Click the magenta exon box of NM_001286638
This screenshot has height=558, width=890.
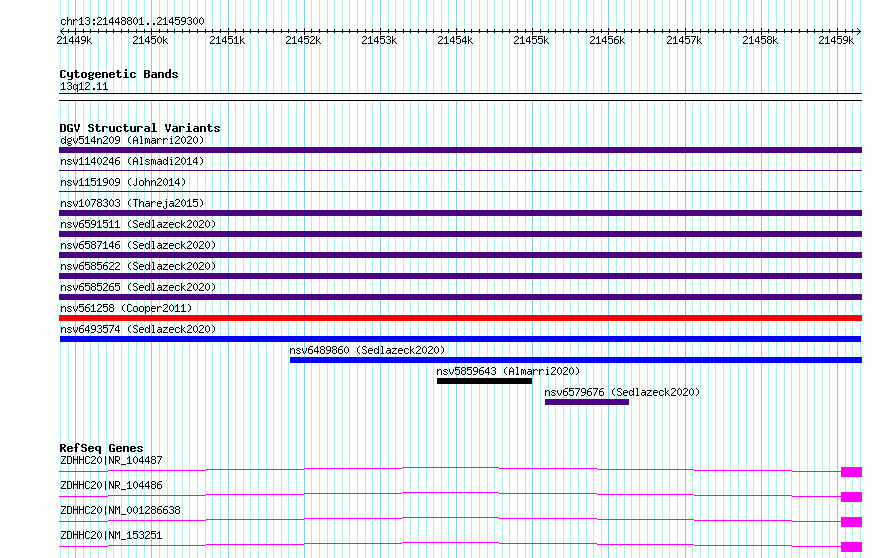tap(851, 522)
